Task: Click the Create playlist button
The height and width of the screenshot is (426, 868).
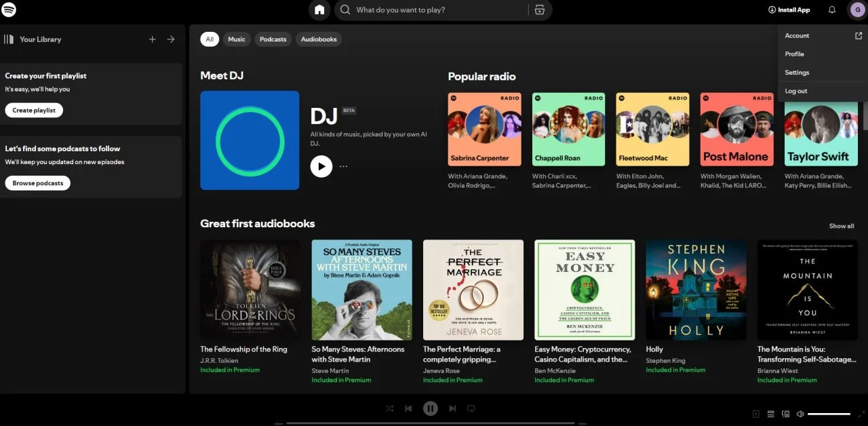Action: [x=34, y=110]
